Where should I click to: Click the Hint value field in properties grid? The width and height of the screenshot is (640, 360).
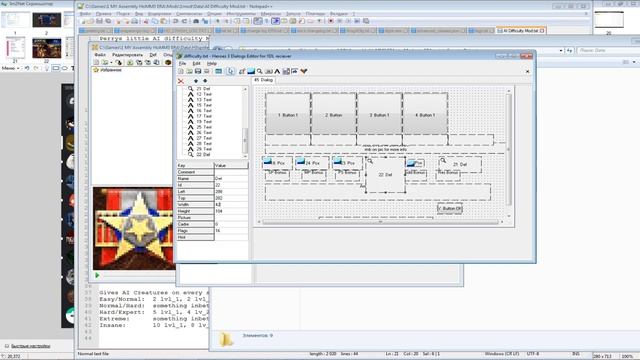pyautogui.click(x=231, y=237)
